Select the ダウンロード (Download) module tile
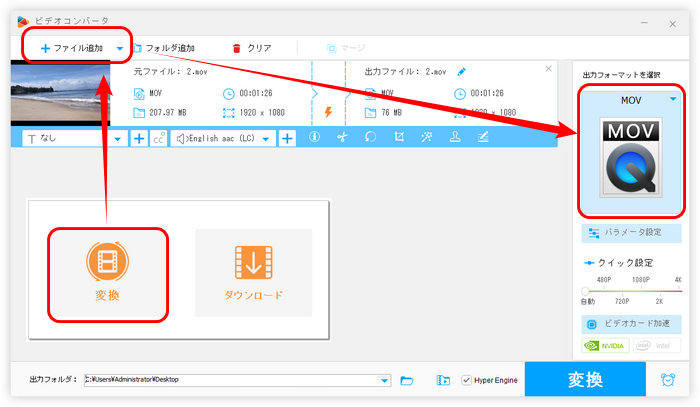Viewport: 700px width, 407px height. [254, 273]
